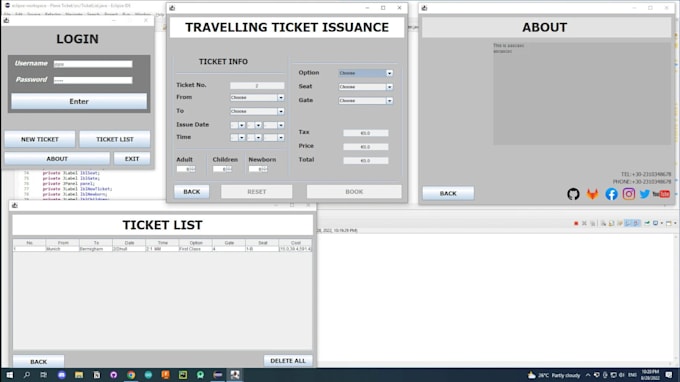Click RESET in Ticket Issuance window
Screen dimensions: 680x382
[x=257, y=192]
